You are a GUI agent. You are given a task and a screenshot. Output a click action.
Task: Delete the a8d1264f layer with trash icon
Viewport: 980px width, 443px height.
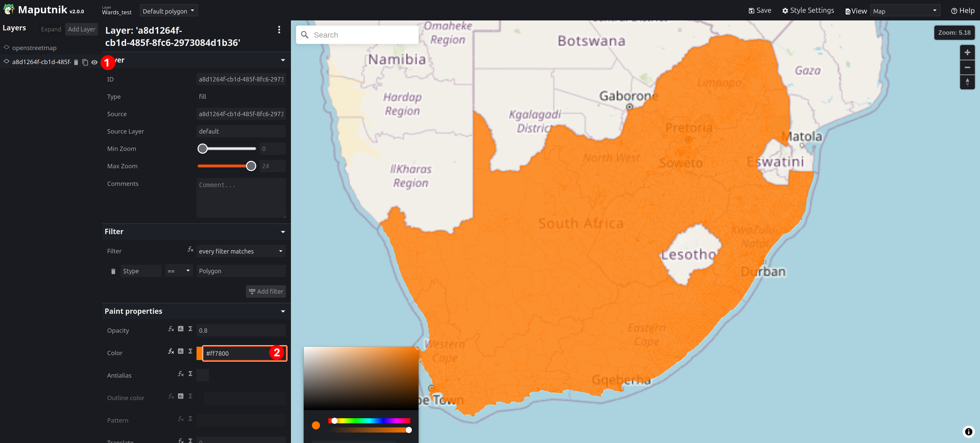coord(76,62)
